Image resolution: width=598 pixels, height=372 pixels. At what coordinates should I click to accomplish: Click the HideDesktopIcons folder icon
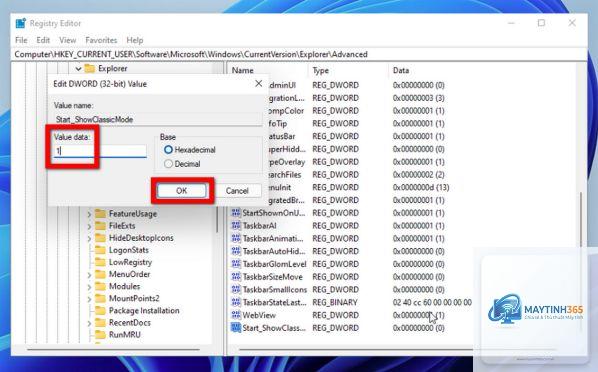click(100, 238)
